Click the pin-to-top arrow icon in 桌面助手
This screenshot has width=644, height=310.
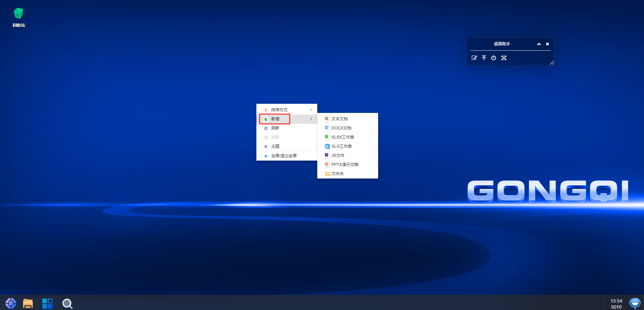(x=484, y=58)
